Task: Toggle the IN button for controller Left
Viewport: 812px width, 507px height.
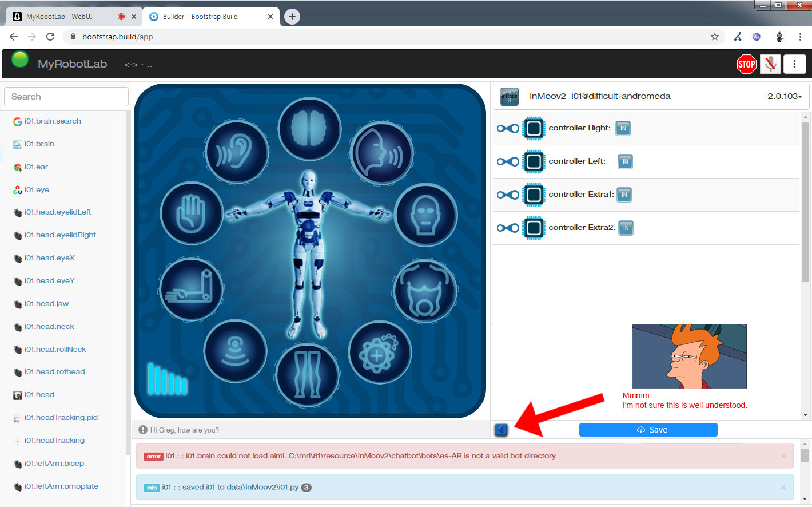Action: pyautogui.click(x=625, y=162)
